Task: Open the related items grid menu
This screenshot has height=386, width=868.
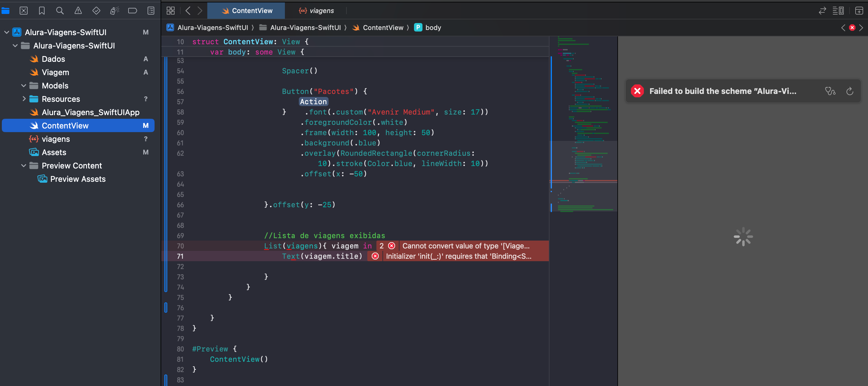Action: (x=171, y=11)
